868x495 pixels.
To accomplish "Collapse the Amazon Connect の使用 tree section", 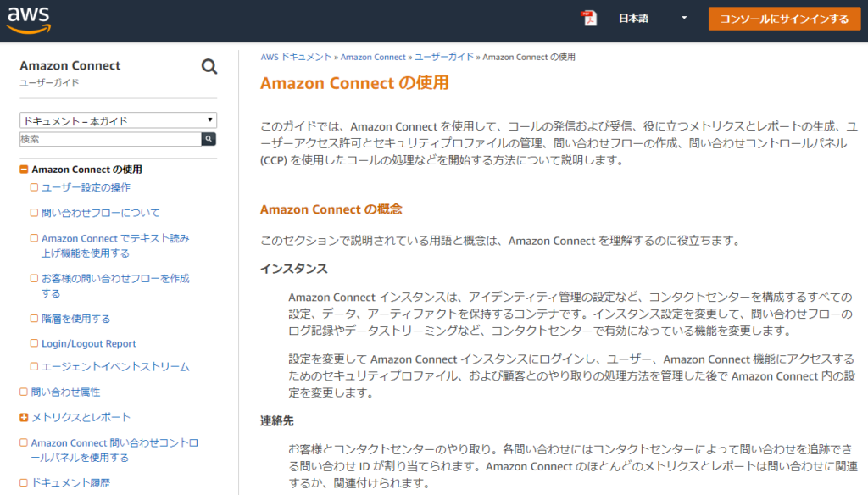I will tap(24, 170).
